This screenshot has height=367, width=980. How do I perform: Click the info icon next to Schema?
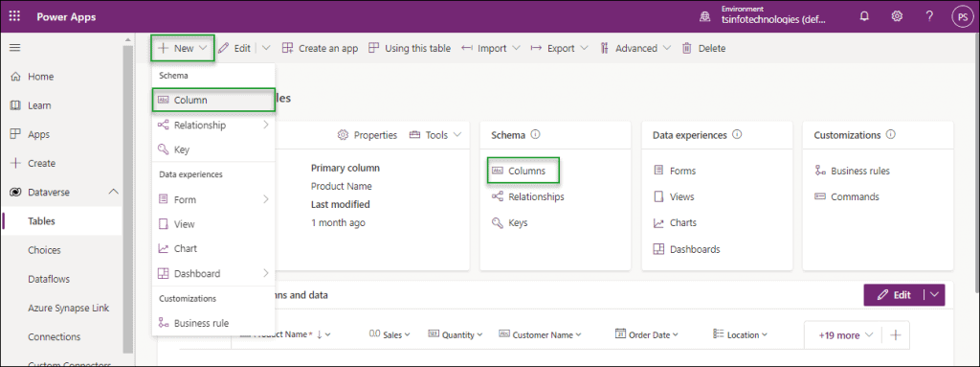pos(535,135)
